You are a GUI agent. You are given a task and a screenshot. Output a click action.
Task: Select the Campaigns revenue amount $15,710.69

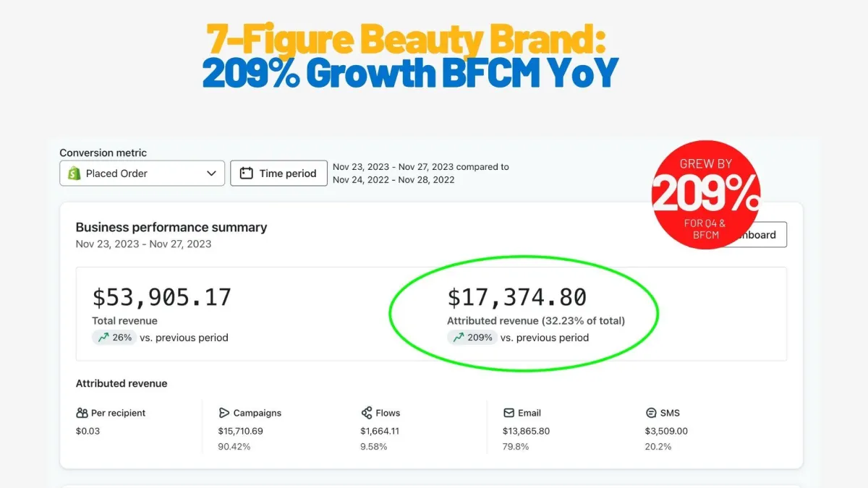pos(240,431)
